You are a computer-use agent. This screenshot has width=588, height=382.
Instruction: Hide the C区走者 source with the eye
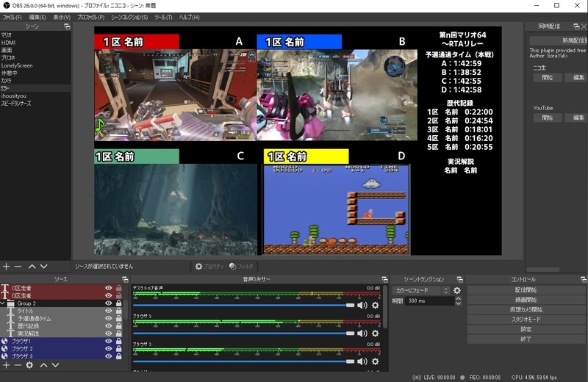click(109, 289)
